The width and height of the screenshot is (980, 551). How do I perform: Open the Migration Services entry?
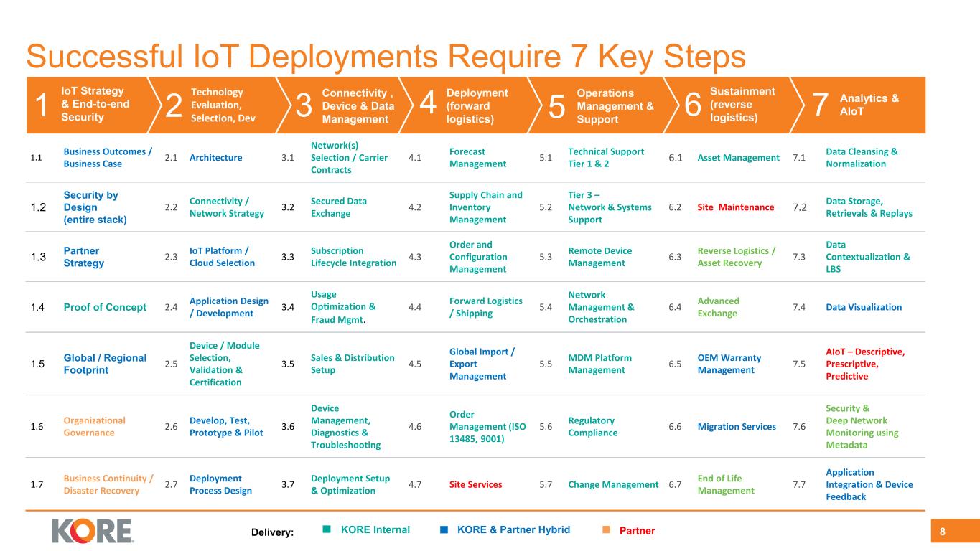(x=737, y=426)
